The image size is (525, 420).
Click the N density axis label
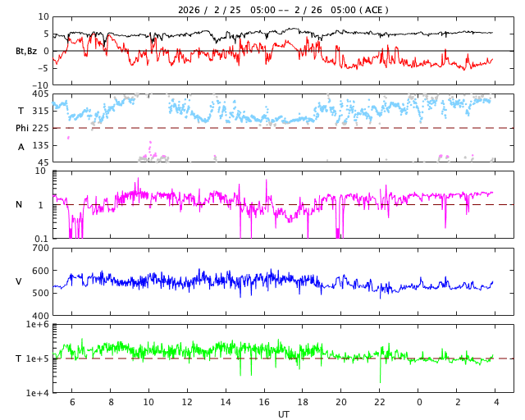click(x=19, y=205)
